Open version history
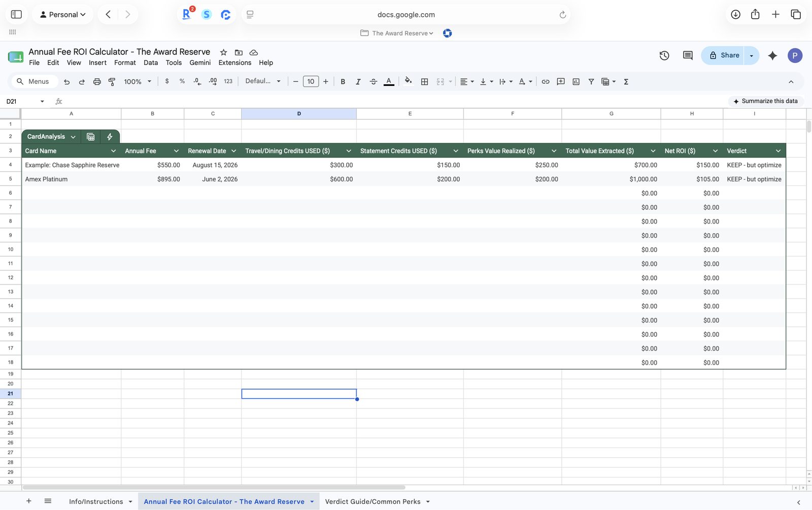812x510 pixels. (x=664, y=55)
